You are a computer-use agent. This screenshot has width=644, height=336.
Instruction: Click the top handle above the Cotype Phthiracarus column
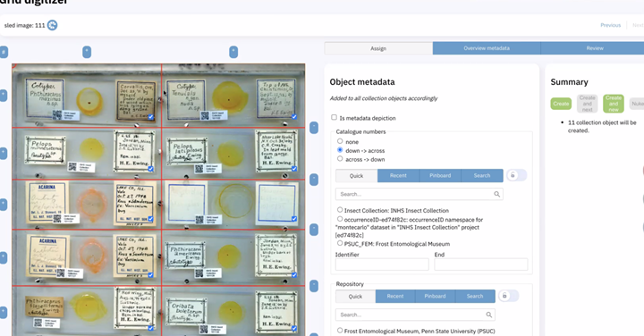87,52
